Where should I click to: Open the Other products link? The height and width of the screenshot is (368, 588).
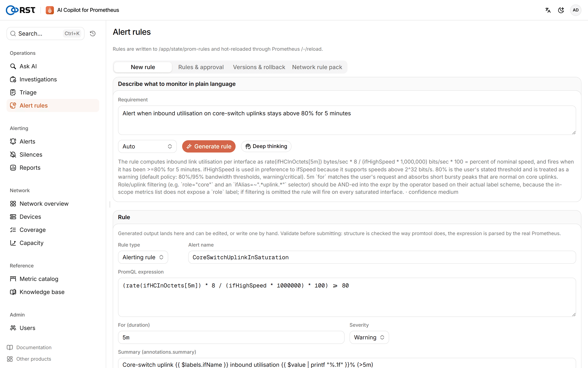click(x=29, y=359)
